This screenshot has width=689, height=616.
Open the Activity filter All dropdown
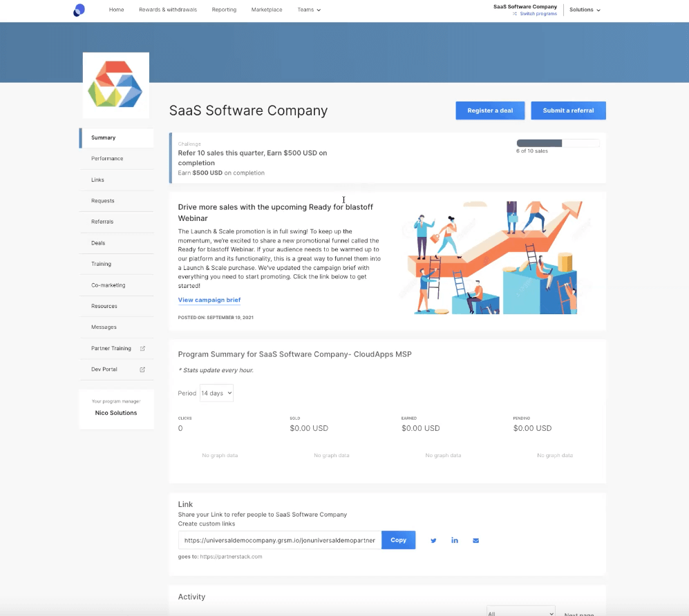[x=520, y=611]
